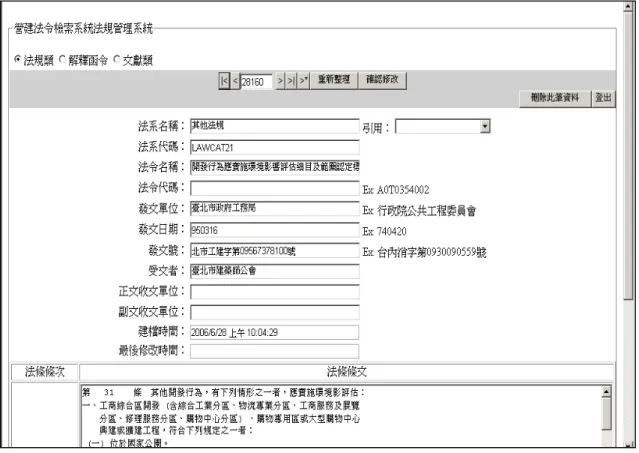
Task: Click example text Ex A0T0354002
Action: (396, 190)
